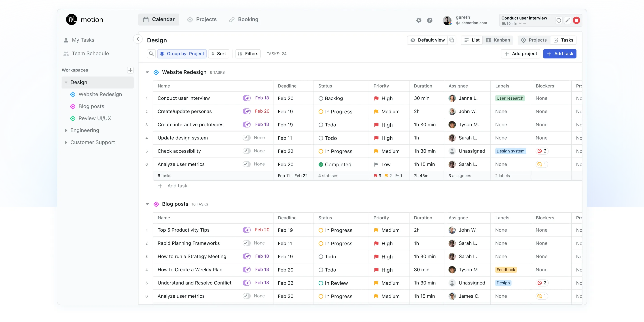
Task: Open the Group by: Project dropdown
Action: pyautogui.click(x=182, y=54)
